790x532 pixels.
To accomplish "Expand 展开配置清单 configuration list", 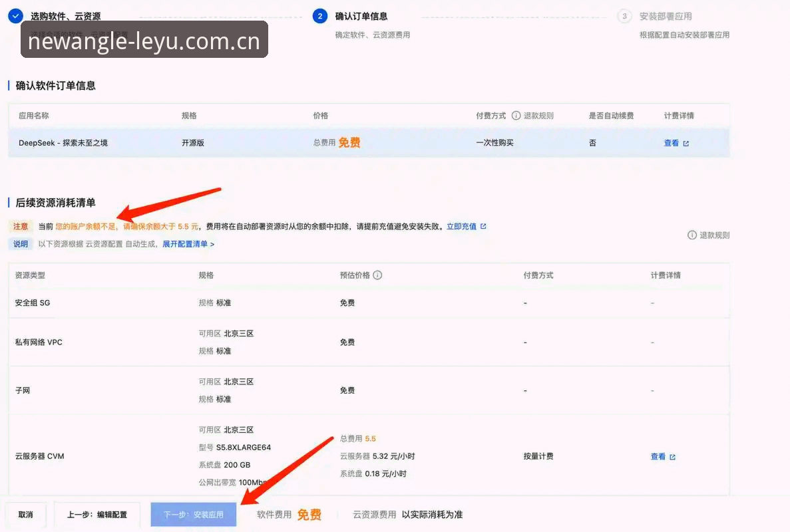I will pos(188,244).
